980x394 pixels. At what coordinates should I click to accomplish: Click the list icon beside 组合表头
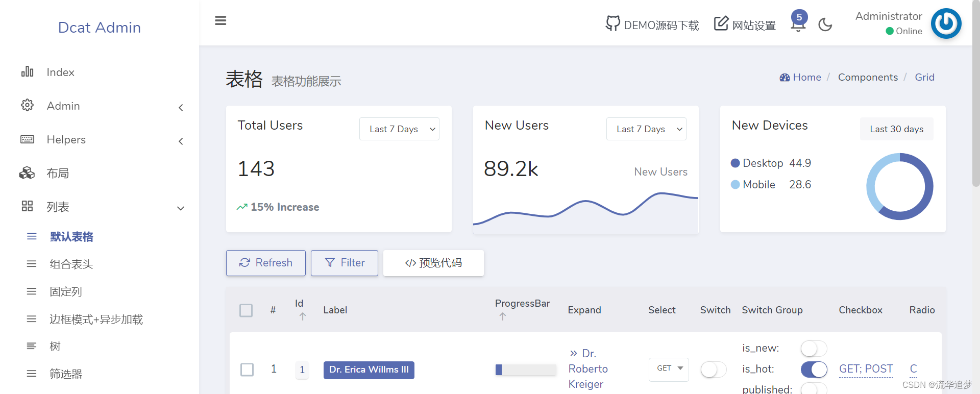(32, 264)
